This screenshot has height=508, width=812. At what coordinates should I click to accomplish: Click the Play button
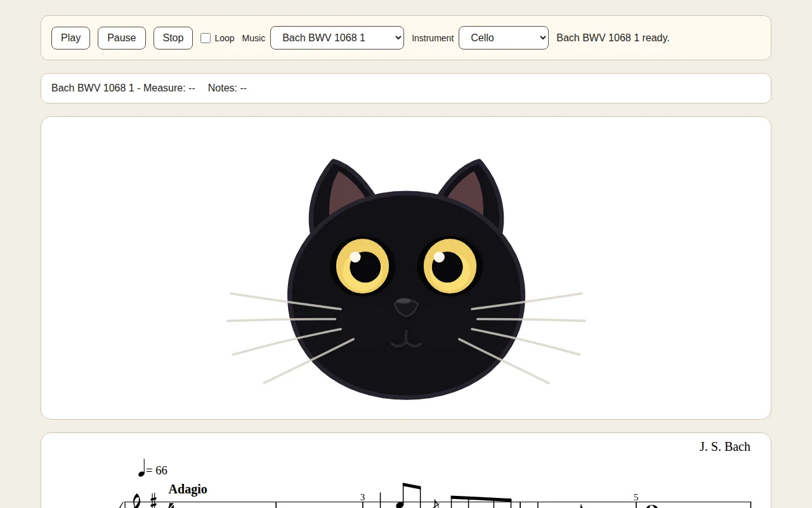coord(70,38)
